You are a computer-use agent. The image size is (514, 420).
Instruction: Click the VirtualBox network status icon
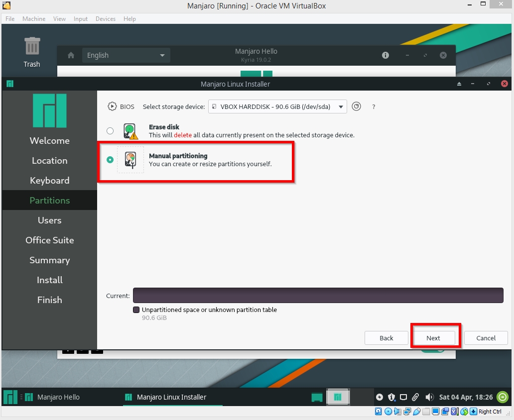407,412
